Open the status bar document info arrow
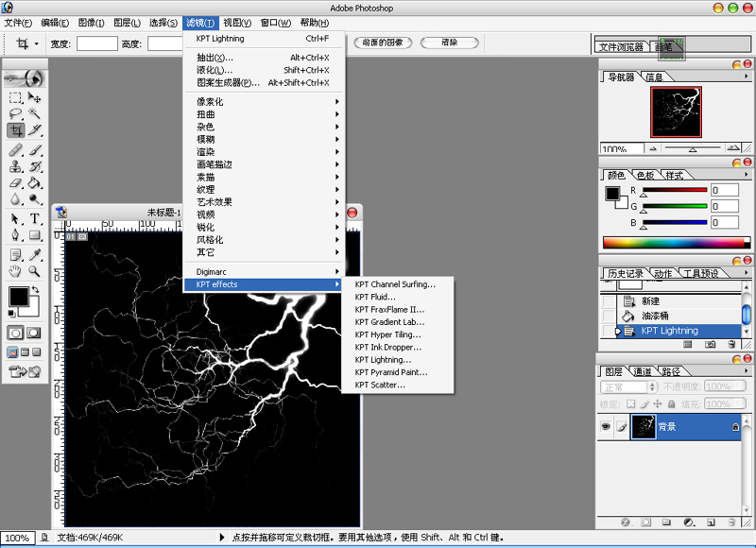Screen dimensions: 756x548 click(x=222, y=537)
